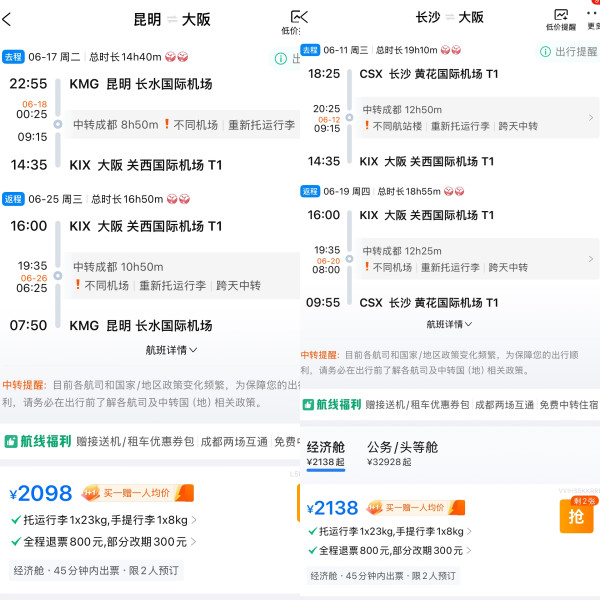Open refund policy under ¥2138 fare
The image size is (600, 600).
[x=390, y=551]
